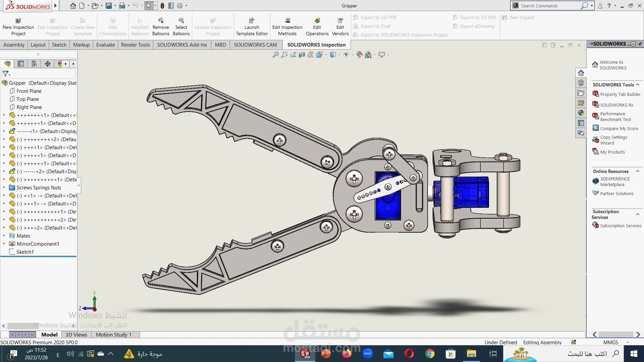Open Google Chrome from the taskbar
This screenshot has height=362, width=644.
coord(430,354)
